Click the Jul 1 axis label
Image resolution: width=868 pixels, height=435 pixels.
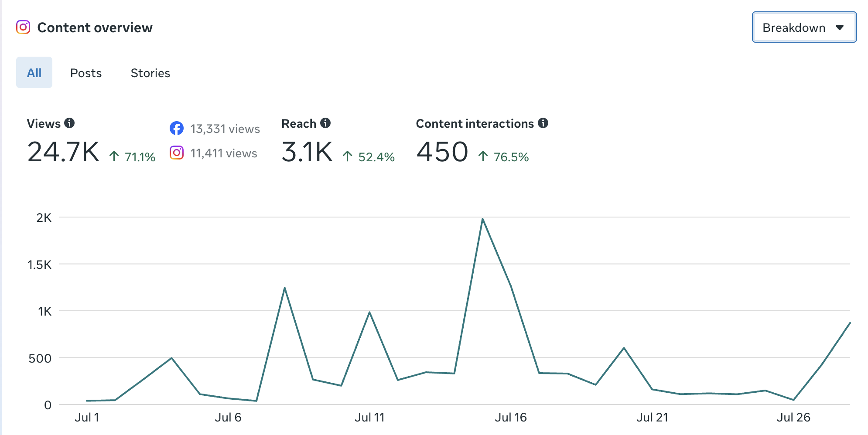coord(87,417)
